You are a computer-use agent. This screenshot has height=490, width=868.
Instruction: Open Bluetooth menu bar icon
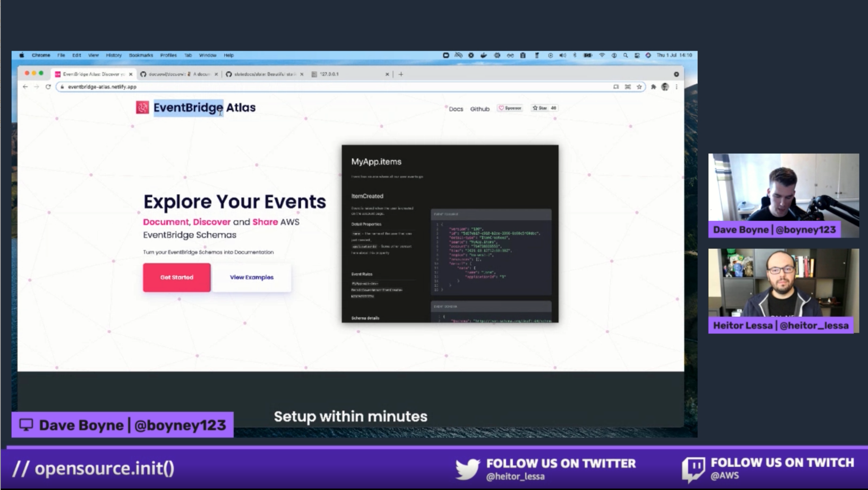click(575, 55)
